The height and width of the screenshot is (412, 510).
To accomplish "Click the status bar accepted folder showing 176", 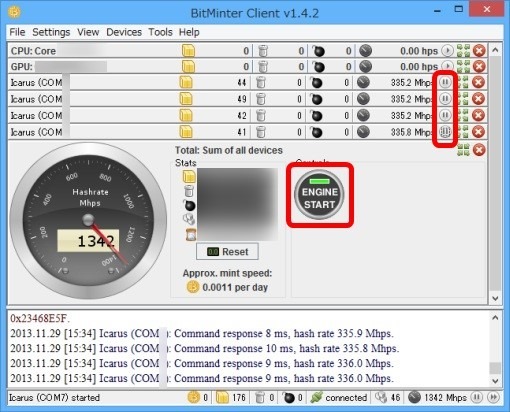I will (222, 397).
